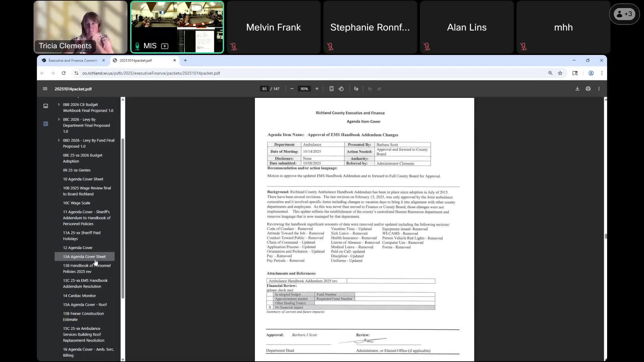Screen dimensions: 644x362
Task: Show thumbnail view in PDF sidebar
Action: (46, 106)
